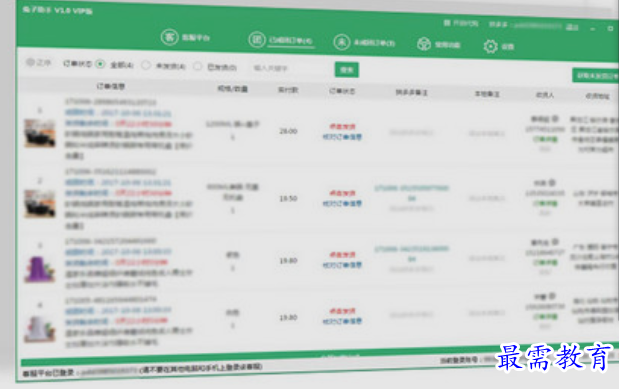This screenshot has height=389, width=619.
Task: Open the white product thumbnail in row 4
Action: click(x=40, y=329)
